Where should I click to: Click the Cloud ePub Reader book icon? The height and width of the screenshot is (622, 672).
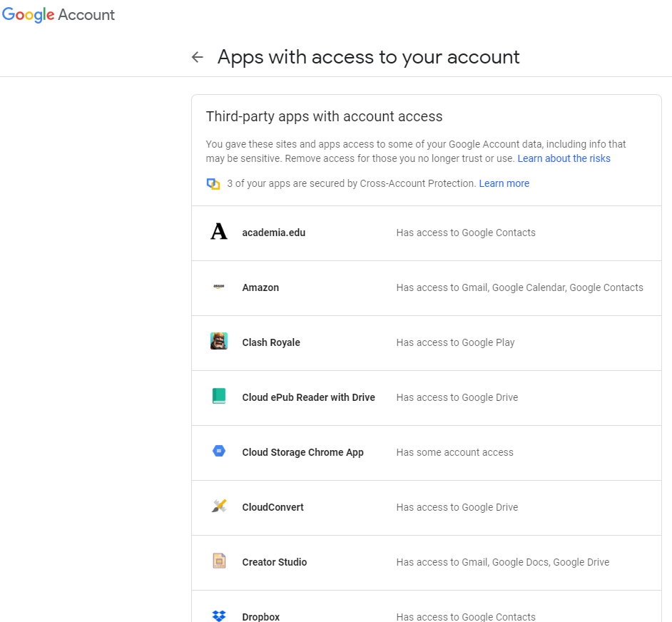pos(219,397)
